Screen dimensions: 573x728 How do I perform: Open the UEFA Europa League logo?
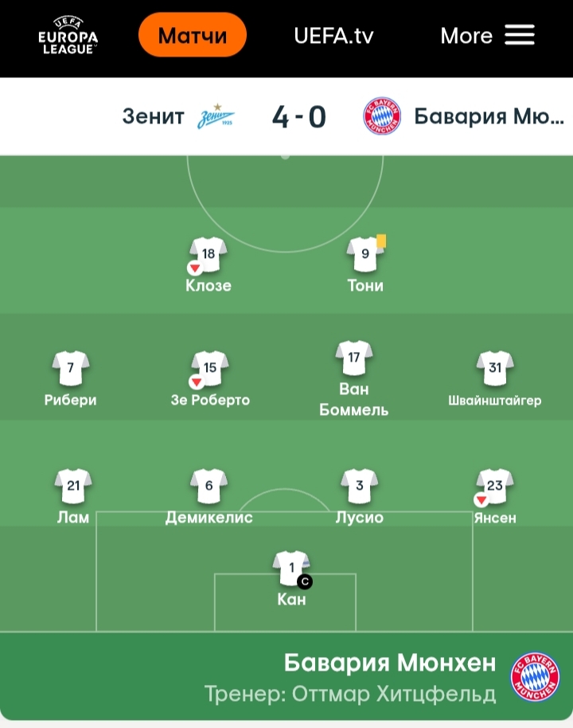[68, 35]
